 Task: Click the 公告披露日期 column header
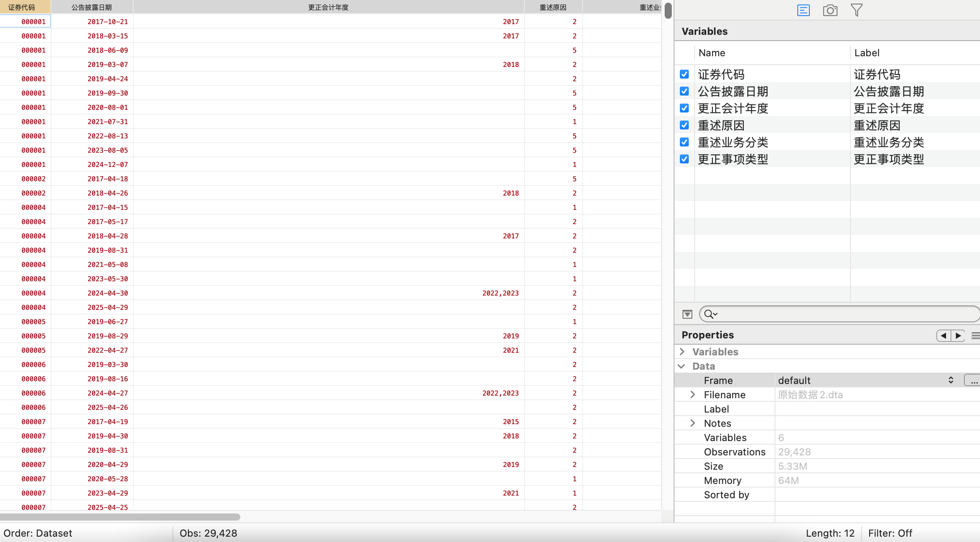coord(92,7)
